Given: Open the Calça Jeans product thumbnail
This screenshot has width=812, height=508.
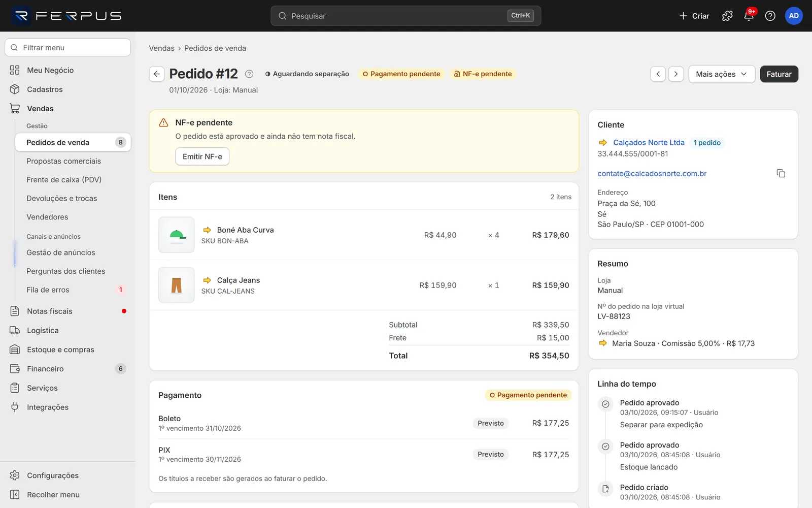Looking at the screenshot, I should [177, 285].
